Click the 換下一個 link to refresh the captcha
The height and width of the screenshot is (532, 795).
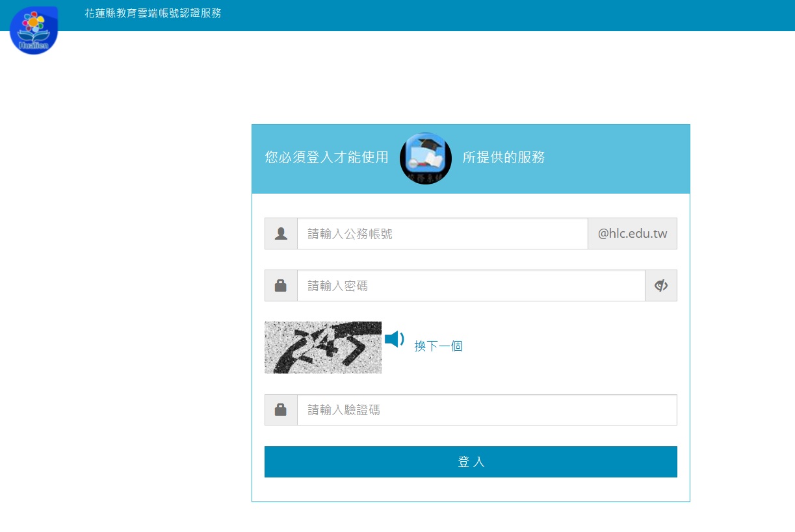438,346
